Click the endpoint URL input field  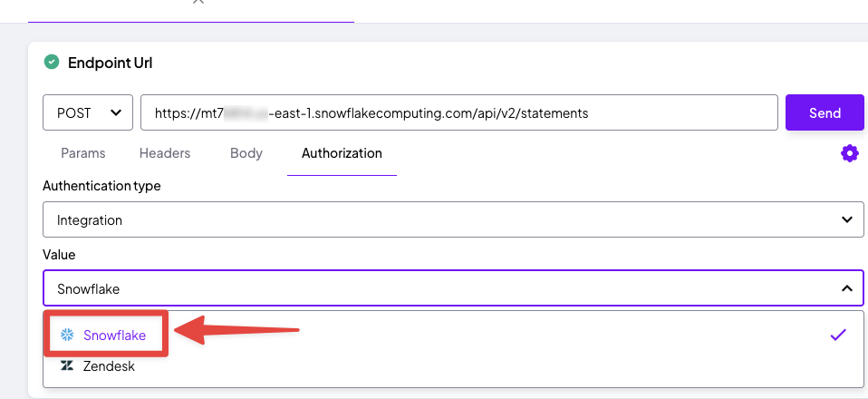point(459,112)
